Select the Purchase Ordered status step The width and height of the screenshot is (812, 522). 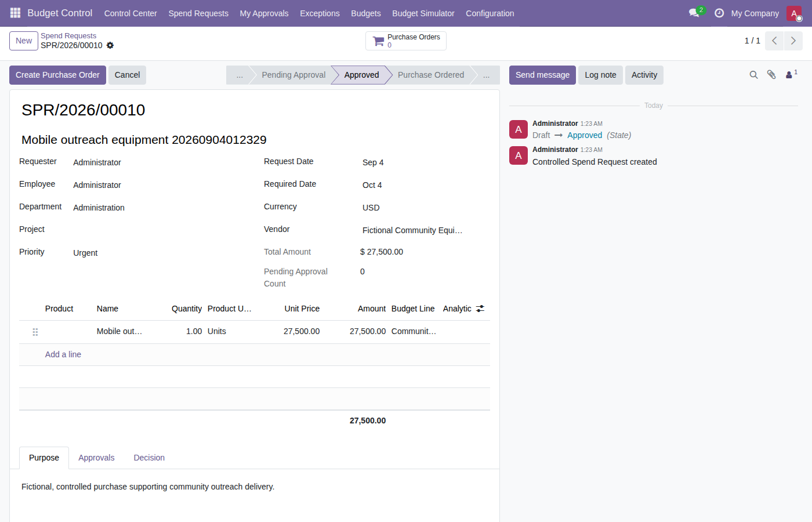coord(431,75)
